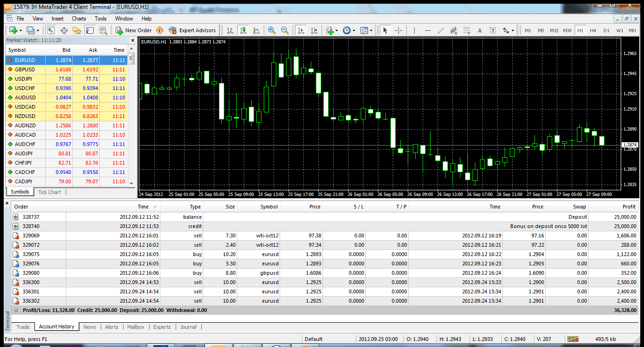Open the Journal tab in Terminal

[188, 327]
